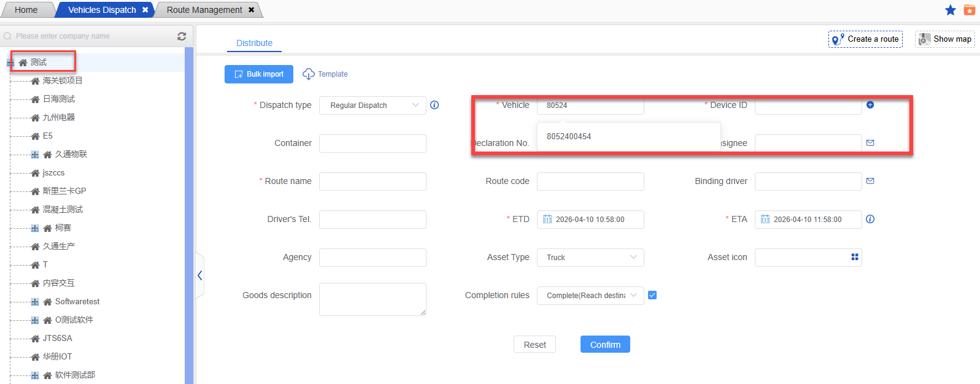The width and height of the screenshot is (980, 384).
Task: Click the info icon next to Dispatch type
Action: [x=434, y=105]
